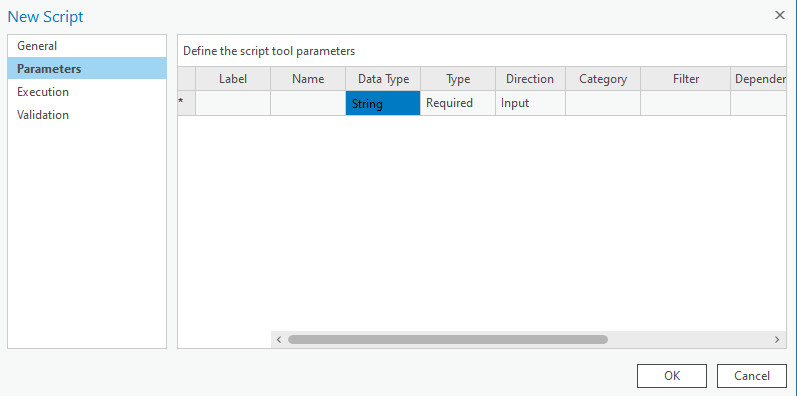Select the Parameters page

(x=87, y=69)
